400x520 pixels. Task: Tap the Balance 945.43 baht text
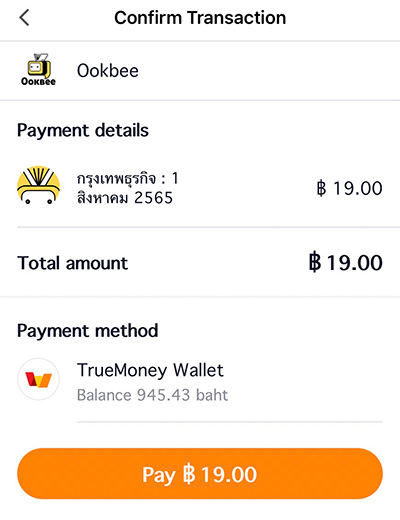152,395
